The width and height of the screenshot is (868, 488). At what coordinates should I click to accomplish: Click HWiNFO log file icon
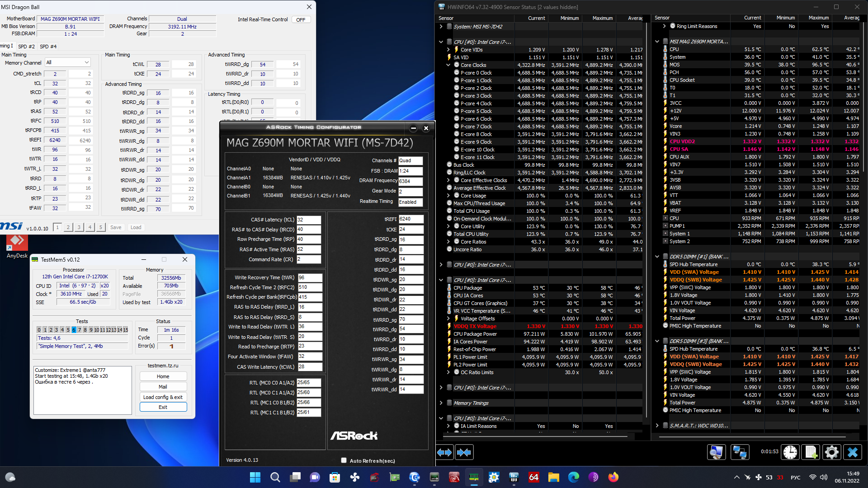click(811, 452)
